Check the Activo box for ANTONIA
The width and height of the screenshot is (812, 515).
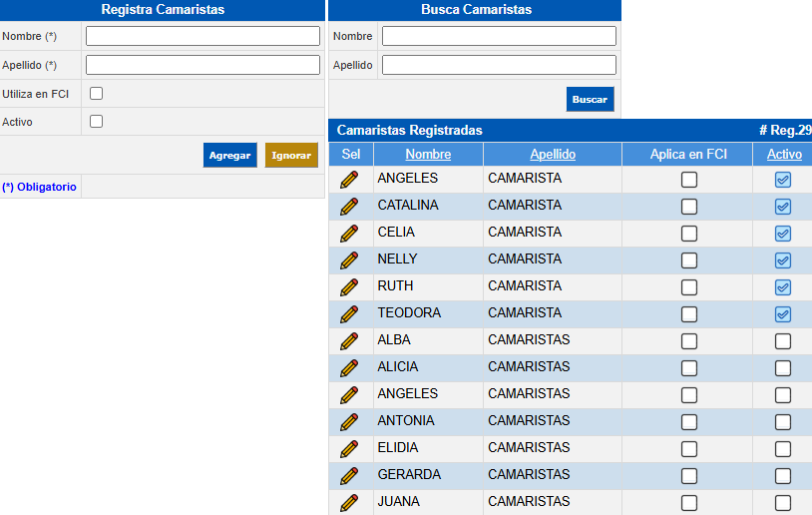point(783,422)
